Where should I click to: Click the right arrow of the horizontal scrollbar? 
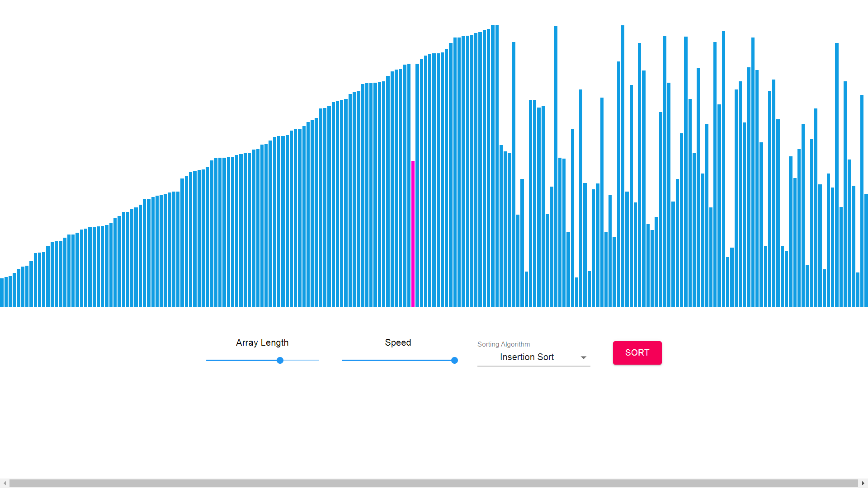(x=863, y=483)
